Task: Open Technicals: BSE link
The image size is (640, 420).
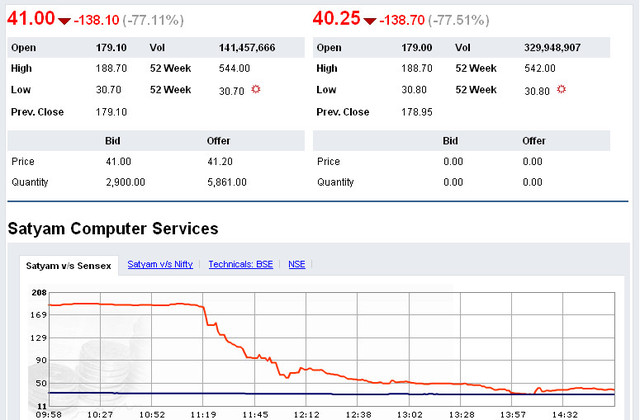Action: point(241,264)
